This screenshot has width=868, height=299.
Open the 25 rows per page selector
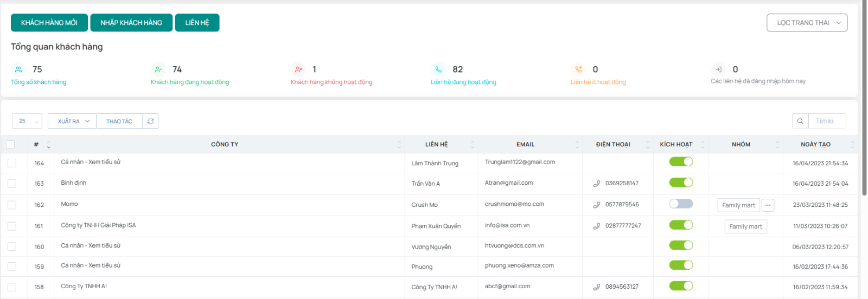[x=27, y=121]
